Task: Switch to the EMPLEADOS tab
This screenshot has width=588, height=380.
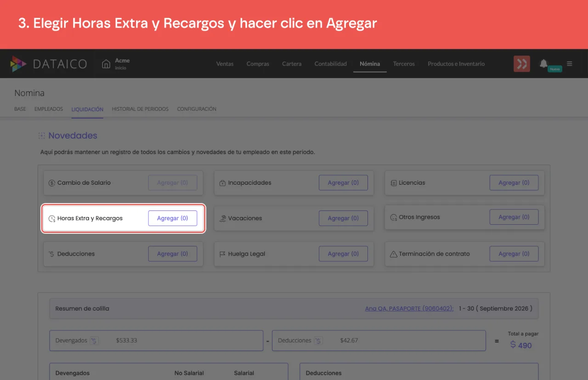Action: pyautogui.click(x=49, y=109)
